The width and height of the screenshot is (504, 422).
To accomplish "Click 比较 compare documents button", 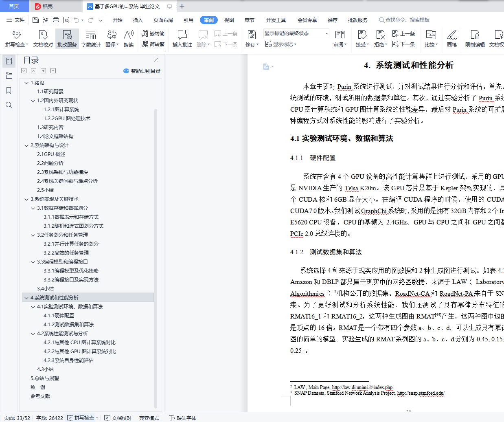I will coord(431,39).
